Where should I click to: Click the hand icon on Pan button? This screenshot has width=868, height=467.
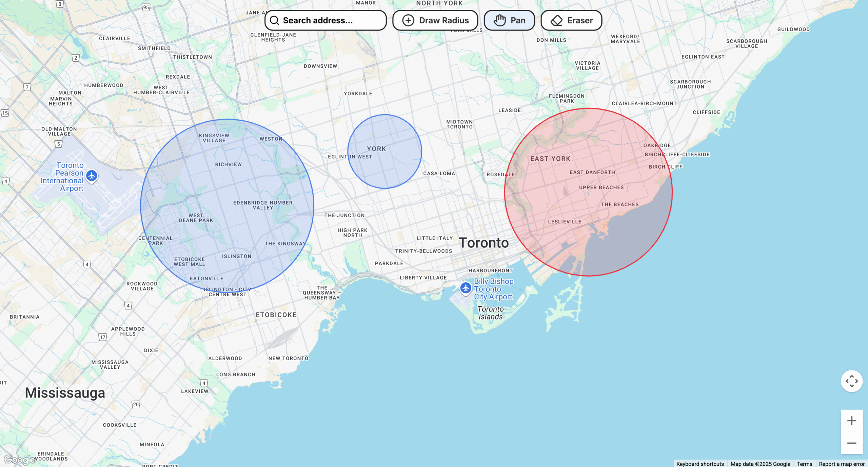point(499,20)
